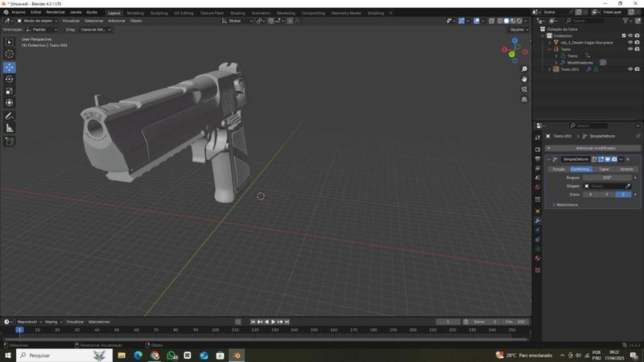644x362 pixels.
Task: Remove the SimpleDeform modifier
Action: [x=628, y=159]
